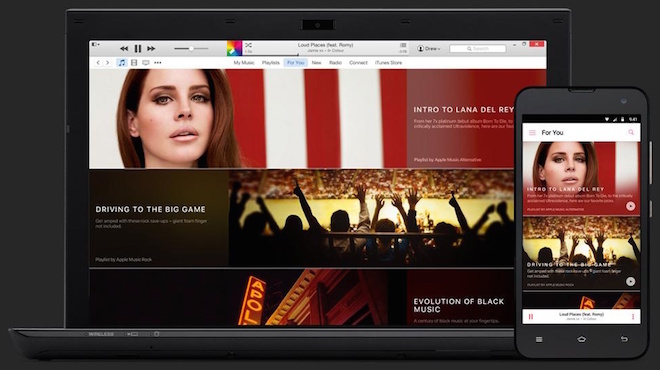Expand the Drew account dropdown
This screenshot has width=660, height=370.
tap(428, 49)
